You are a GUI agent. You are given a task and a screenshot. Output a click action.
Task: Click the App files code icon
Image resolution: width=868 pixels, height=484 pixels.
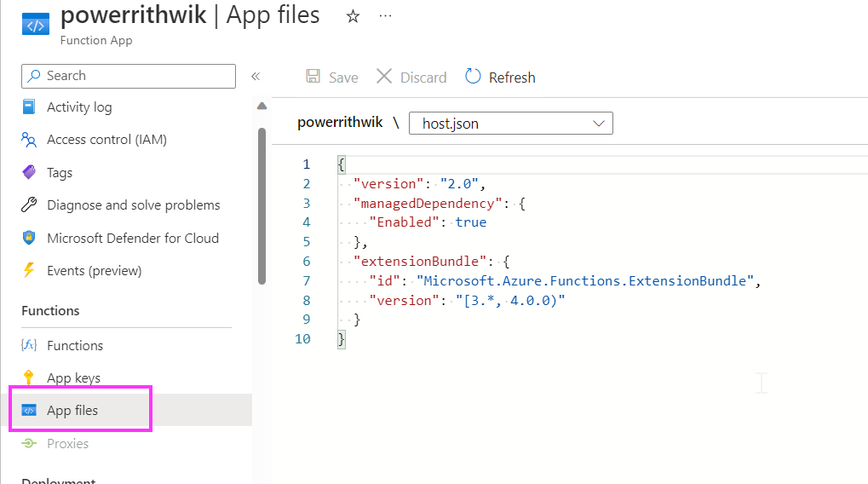point(29,411)
